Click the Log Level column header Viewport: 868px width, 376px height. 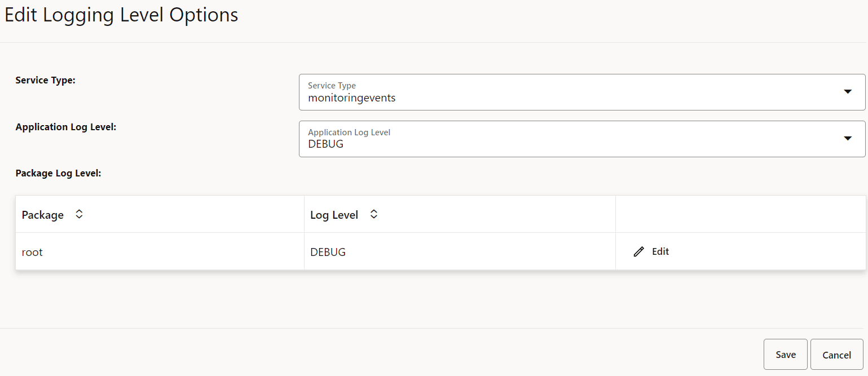point(334,214)
